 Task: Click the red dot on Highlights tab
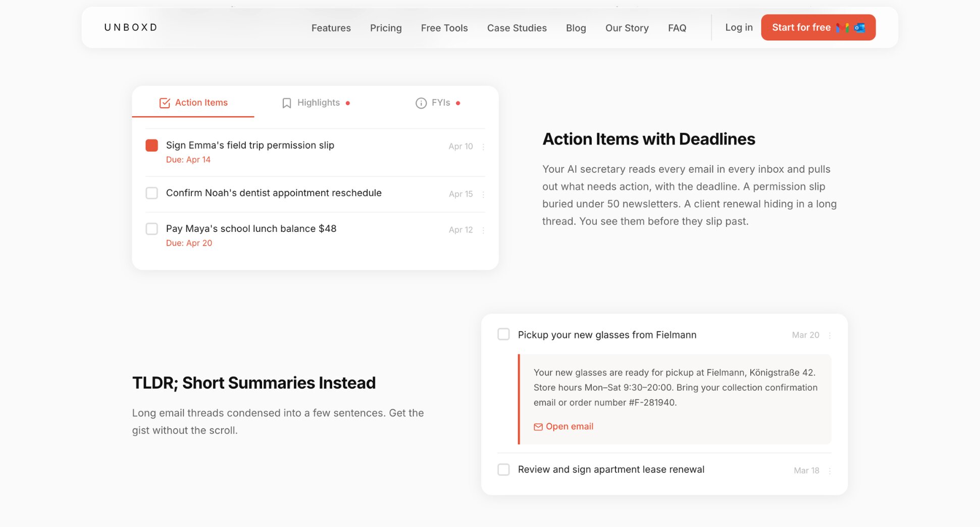tap(348, 103)
